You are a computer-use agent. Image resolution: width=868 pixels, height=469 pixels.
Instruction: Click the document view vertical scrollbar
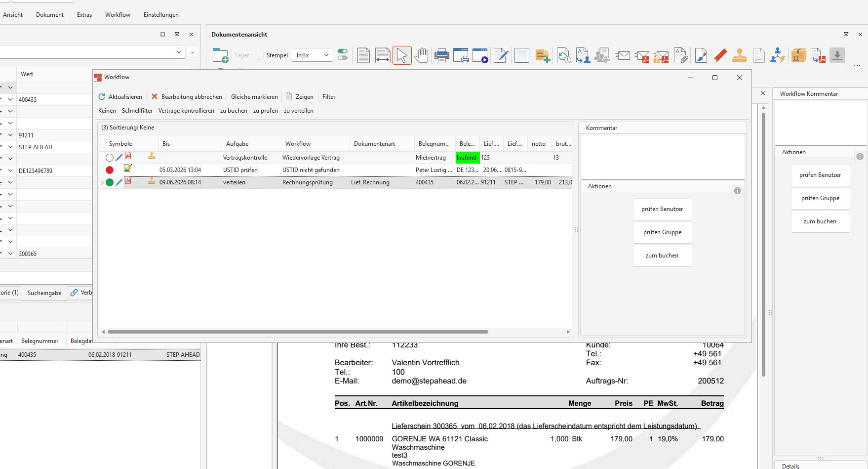click(x=763, y=245)
